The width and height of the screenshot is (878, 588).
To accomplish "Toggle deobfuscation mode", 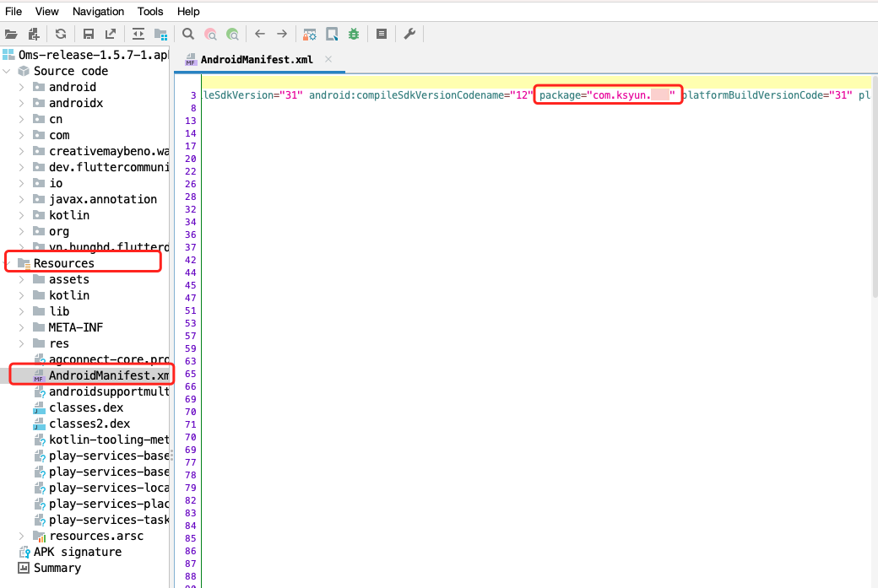I will [x=310, y=34].
